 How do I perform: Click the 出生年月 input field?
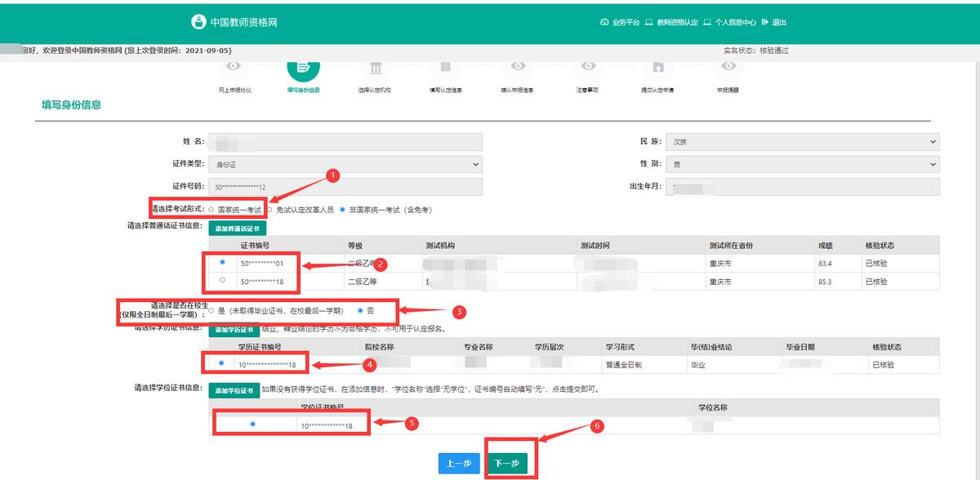[x=803, y=187]
